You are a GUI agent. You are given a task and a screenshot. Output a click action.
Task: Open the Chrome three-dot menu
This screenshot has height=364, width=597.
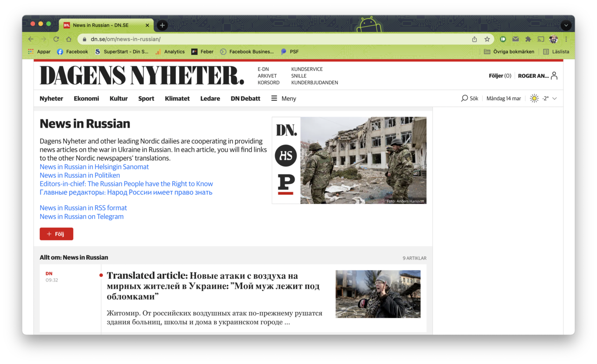tap(566, 39)
